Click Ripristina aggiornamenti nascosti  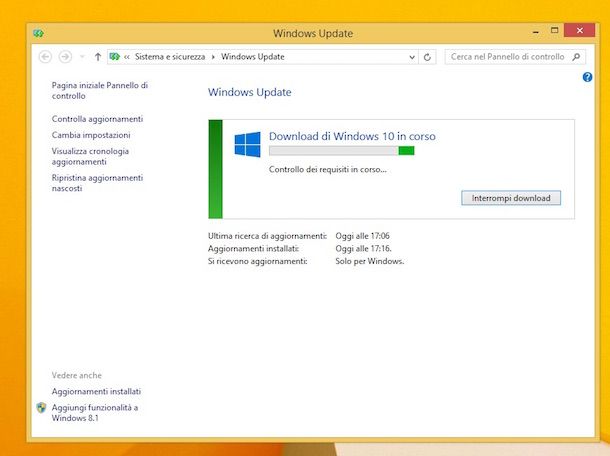(x=97, y=183)
